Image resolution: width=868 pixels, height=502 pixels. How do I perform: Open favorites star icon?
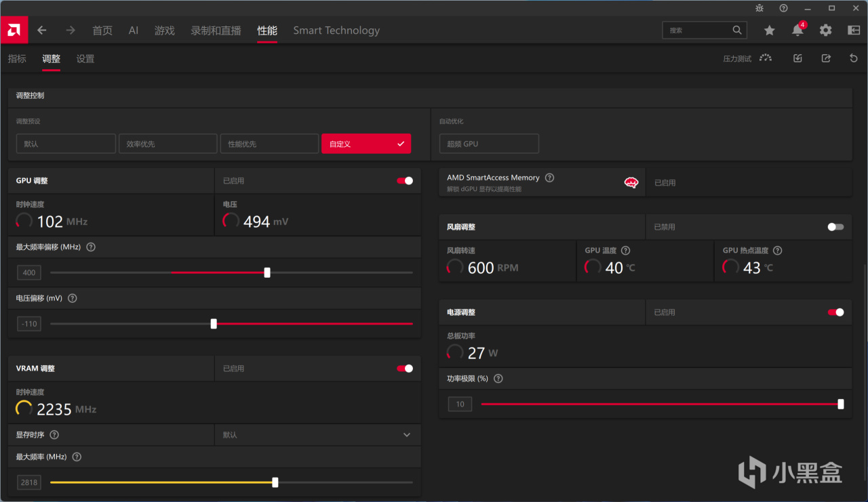tap(770, 30)
